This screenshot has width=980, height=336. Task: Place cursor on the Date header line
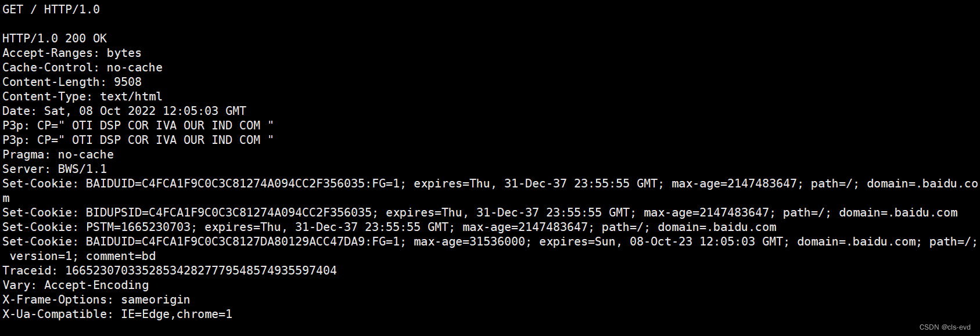pos(124,111)
